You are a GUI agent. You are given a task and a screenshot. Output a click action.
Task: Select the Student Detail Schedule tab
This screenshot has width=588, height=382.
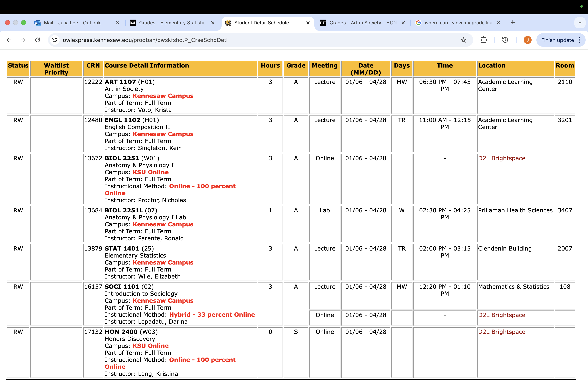click(x=268, y=23)
